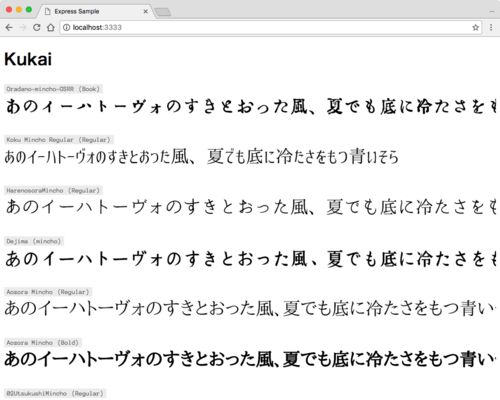Close the Express Sample tab

pyautogui.click(x=145, y=11)
